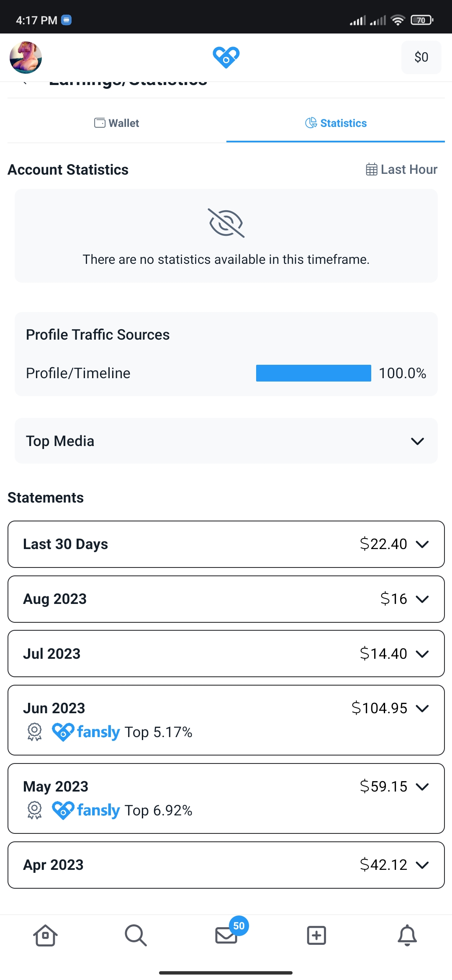Click the Profile/Timeline traffic bar
Viewport: 452px width, 980px height.
pos(313,373)
